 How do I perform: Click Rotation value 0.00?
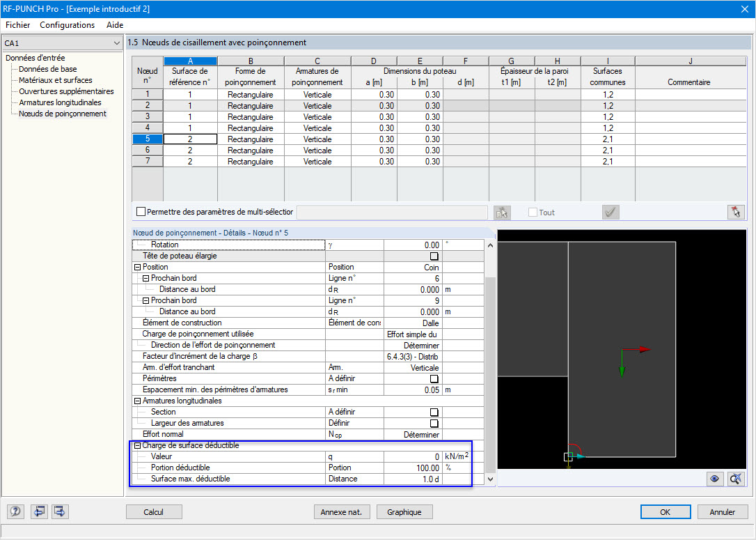pyautogui.click(x=413, y=245)
